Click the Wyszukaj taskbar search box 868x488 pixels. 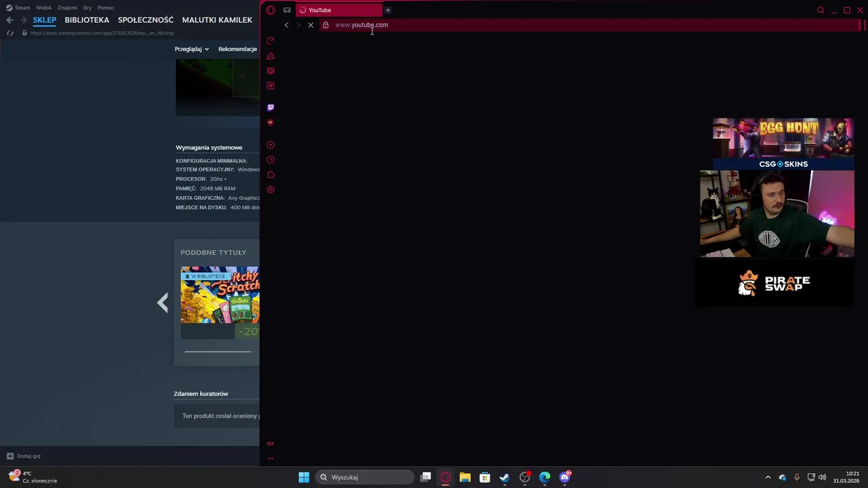(365, 477)
